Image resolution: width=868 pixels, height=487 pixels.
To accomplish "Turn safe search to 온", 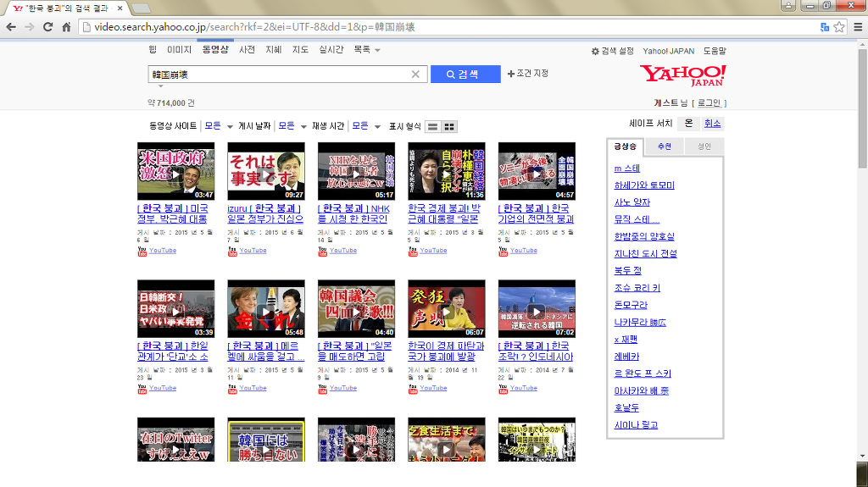I will 688,124.
